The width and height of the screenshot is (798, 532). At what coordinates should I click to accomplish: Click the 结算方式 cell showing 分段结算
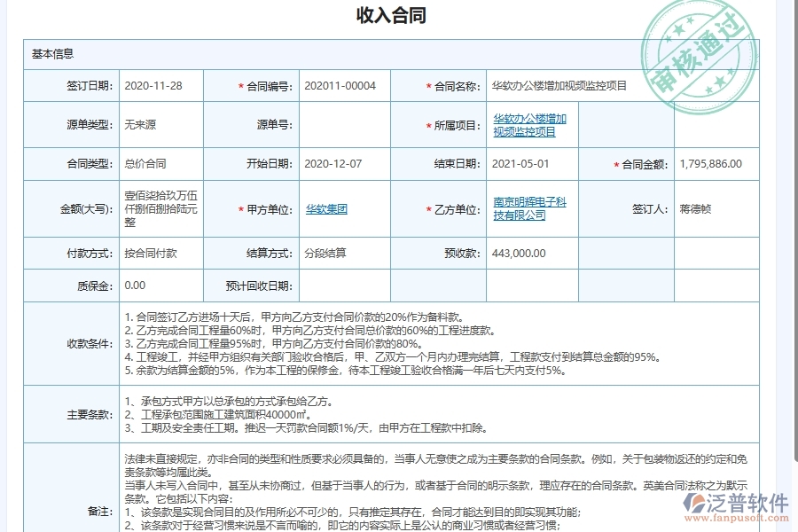(x=327, y=253)
